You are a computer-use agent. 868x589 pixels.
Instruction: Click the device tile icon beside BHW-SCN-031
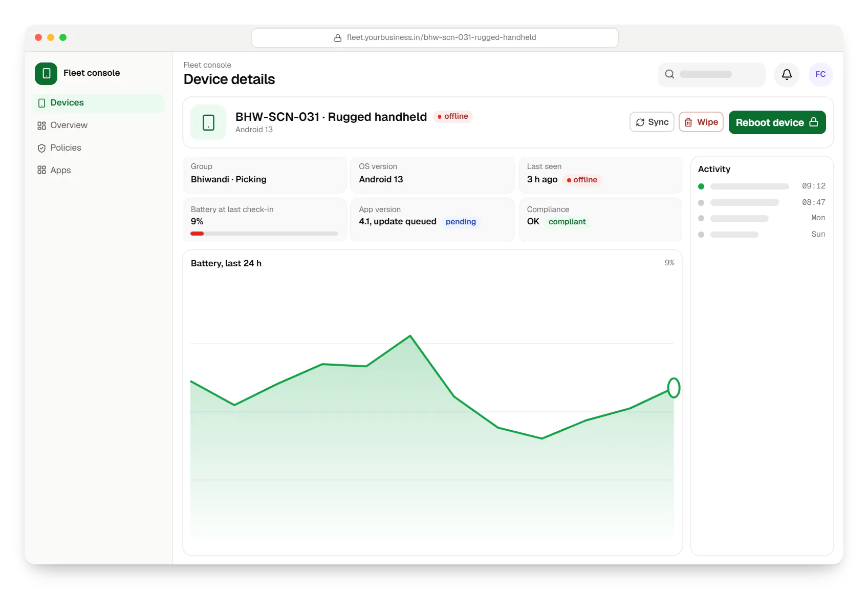pyautogui.click(x=208, y=122)
